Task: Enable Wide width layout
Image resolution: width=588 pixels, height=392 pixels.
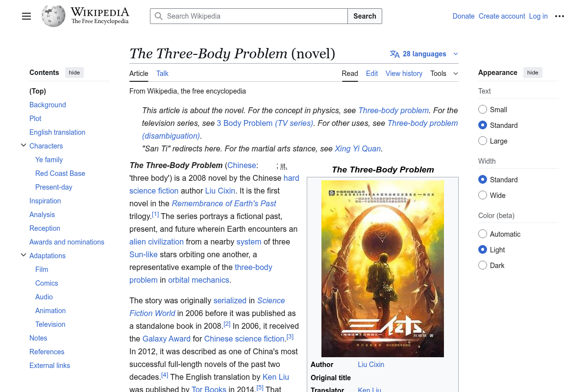Action: (483, 195)
